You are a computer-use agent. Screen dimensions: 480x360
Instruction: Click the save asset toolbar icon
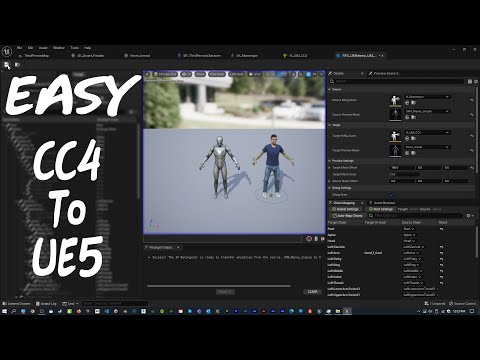point(7,65)
